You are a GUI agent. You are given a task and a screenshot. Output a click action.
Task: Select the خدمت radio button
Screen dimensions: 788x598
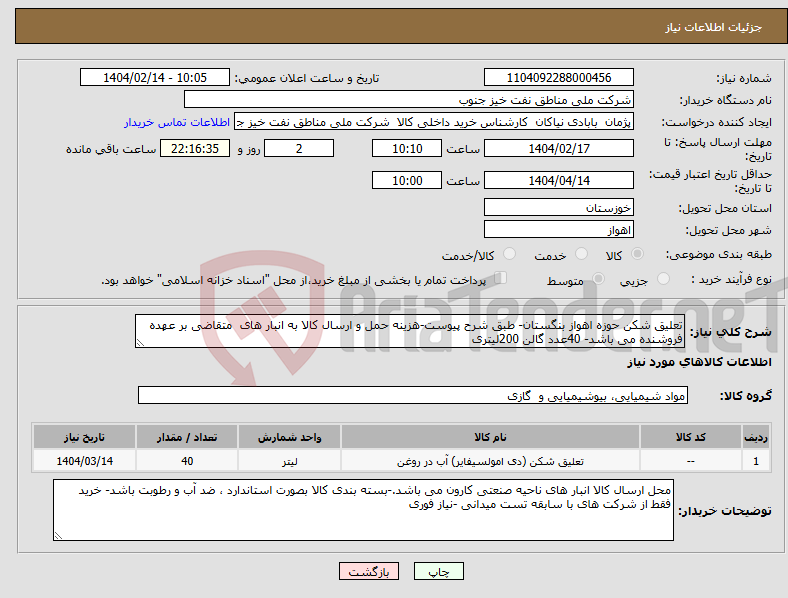(581, 254)
